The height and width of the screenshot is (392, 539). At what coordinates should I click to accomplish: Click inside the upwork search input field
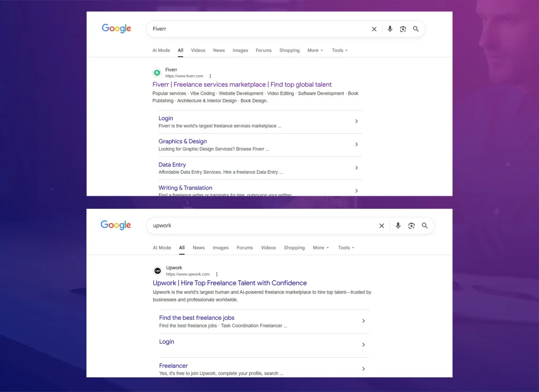(261, 226)
